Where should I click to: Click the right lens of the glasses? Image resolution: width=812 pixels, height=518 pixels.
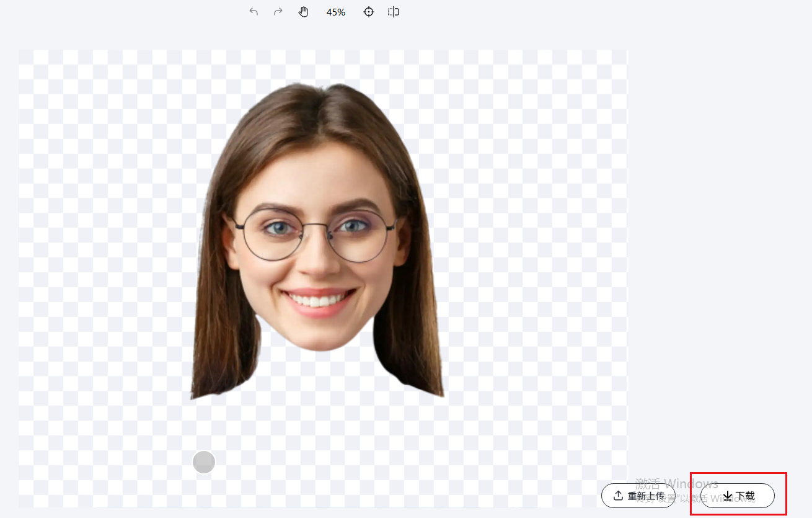pos(360,234)
